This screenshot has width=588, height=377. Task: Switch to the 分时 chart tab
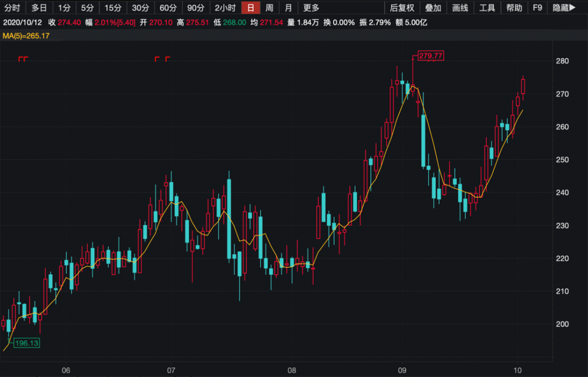tap(12, 8)
